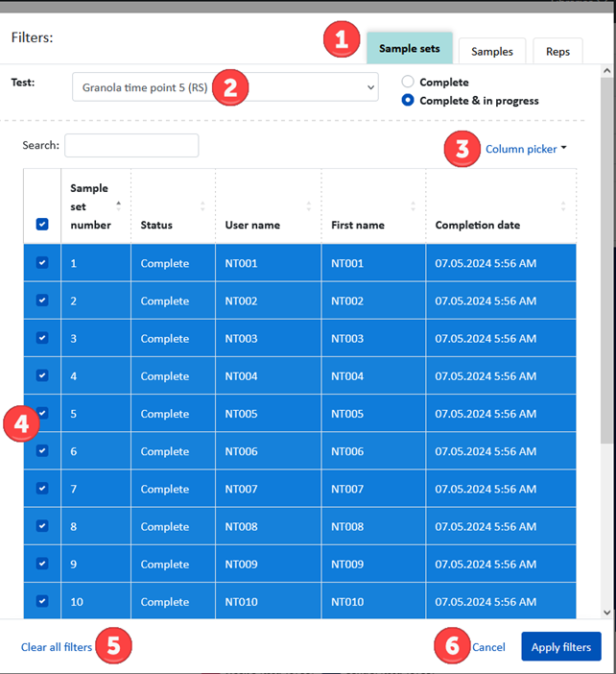This screenshot has width=616, height=674.
Task: Click the User name column header
Action: click(269, 206)
